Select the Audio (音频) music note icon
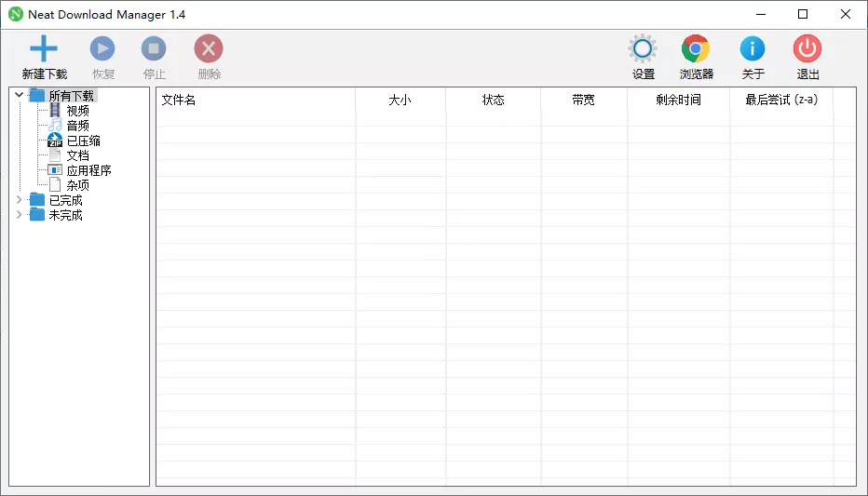Viewport: 868px width, 496px height. pos(55,125)
